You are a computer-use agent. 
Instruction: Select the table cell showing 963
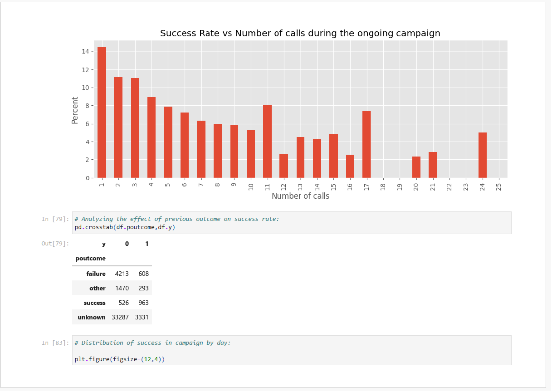(x=143, y=303)
